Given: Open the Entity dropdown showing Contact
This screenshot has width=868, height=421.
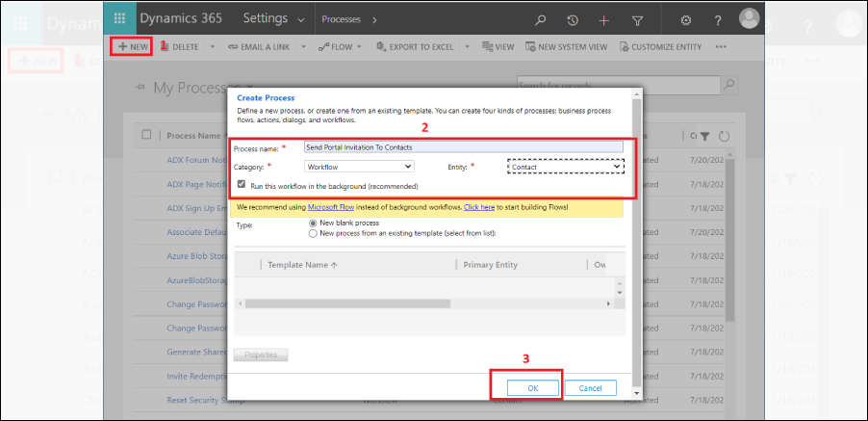Looking at the screenshot, I should pos(566,167).
